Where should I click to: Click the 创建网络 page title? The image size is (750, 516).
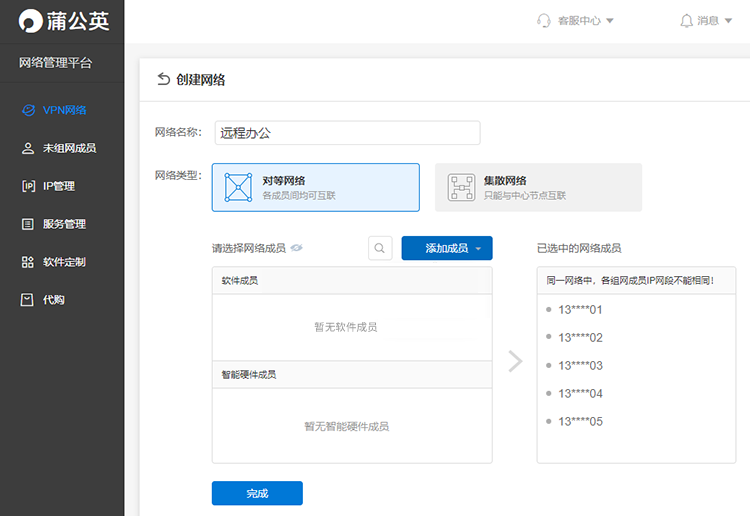(x=200, y=79)
